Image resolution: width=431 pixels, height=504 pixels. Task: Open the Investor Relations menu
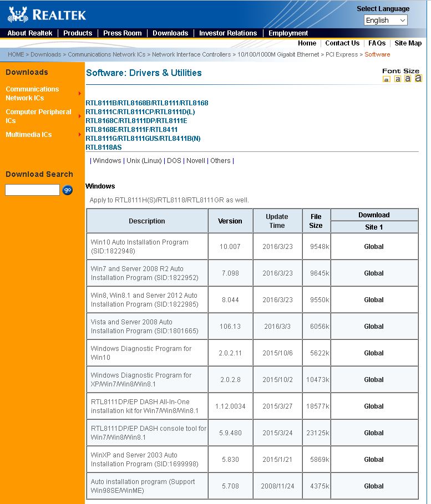point(228,33)
